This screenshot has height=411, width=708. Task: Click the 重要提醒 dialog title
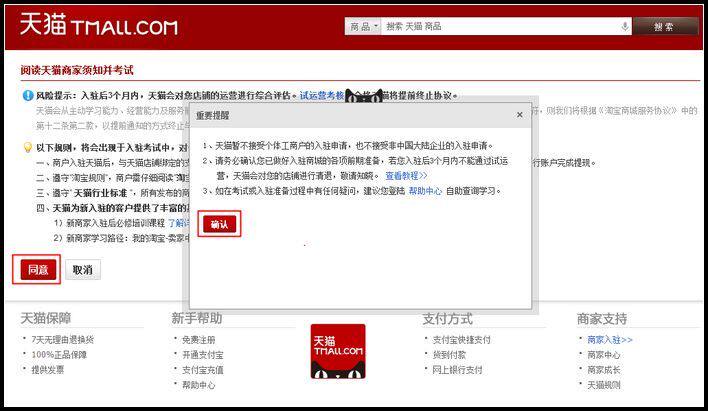(x=212, y=115)
